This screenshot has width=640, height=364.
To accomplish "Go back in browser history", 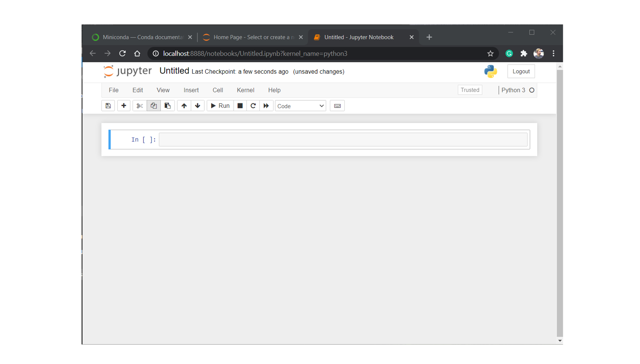I will tap(93, 54).
